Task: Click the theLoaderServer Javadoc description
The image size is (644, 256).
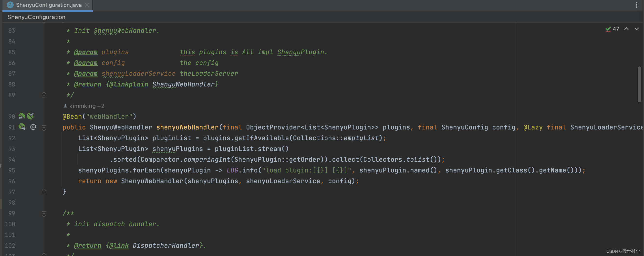Action: pyautogui.click(x=209, y=74)
